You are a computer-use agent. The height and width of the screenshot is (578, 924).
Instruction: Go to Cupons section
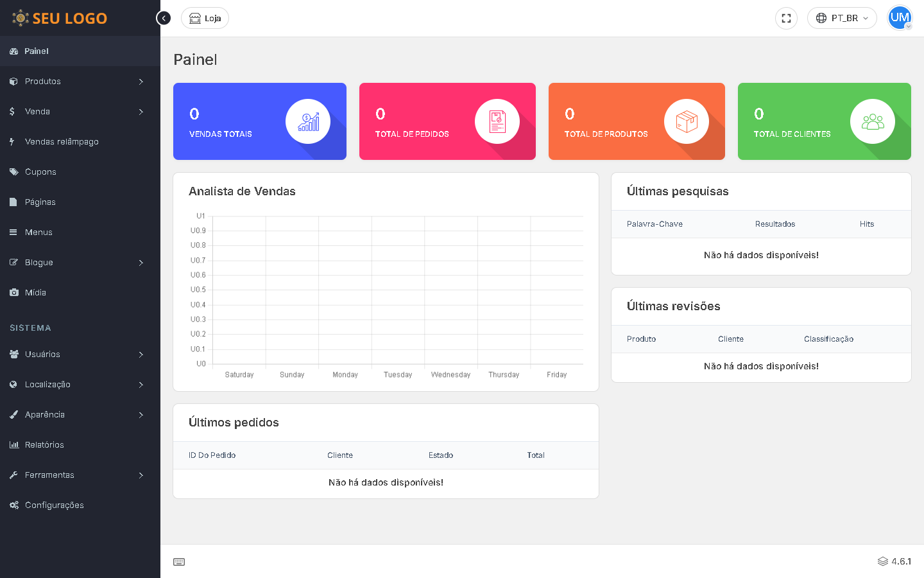[40, 172]
